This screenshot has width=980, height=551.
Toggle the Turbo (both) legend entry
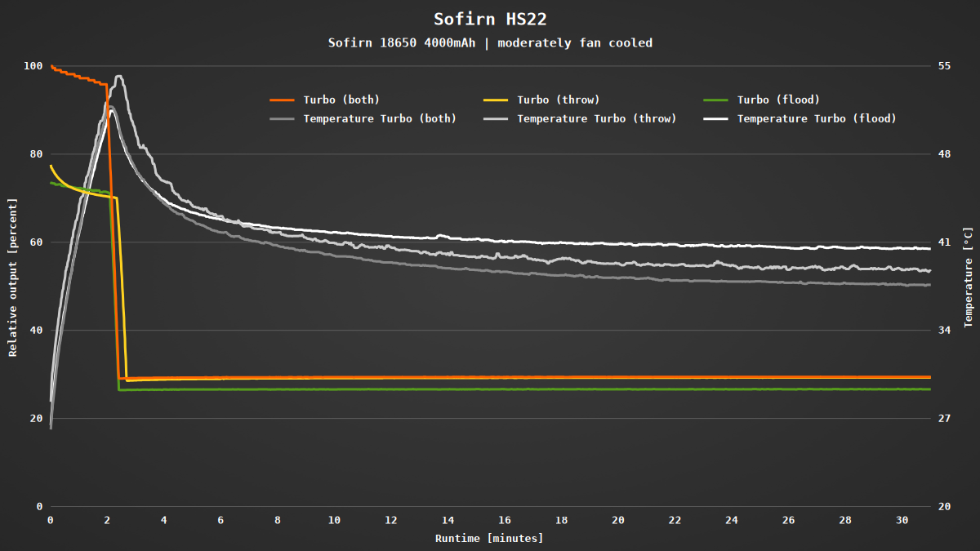coord(324,100)
